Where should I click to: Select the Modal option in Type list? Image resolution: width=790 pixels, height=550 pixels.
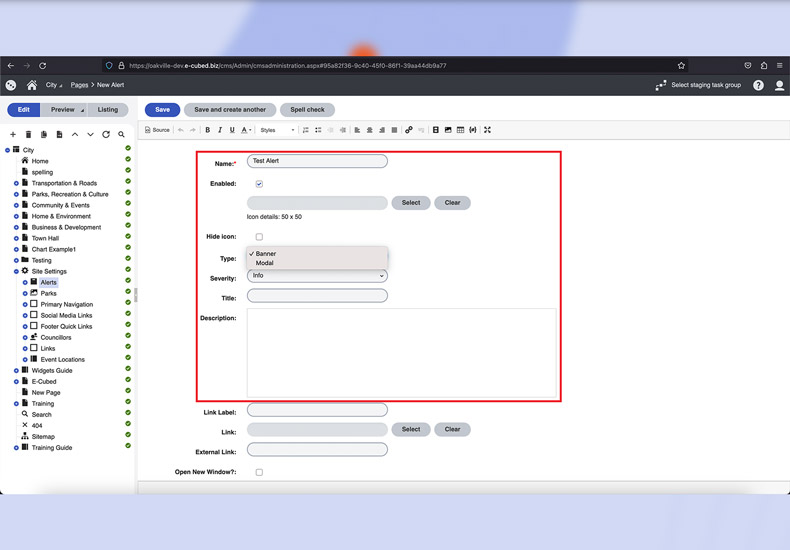pyautogui.click(x=265, y=263)
